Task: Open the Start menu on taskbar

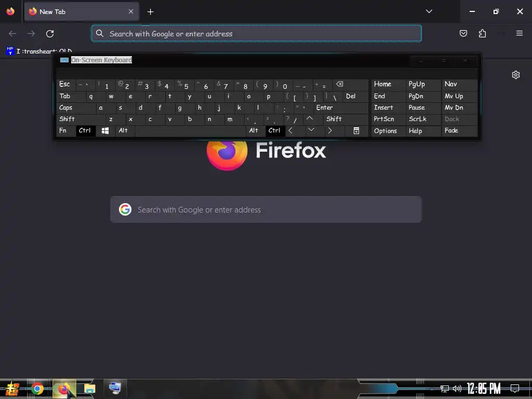Action: [x=12, y=389]
